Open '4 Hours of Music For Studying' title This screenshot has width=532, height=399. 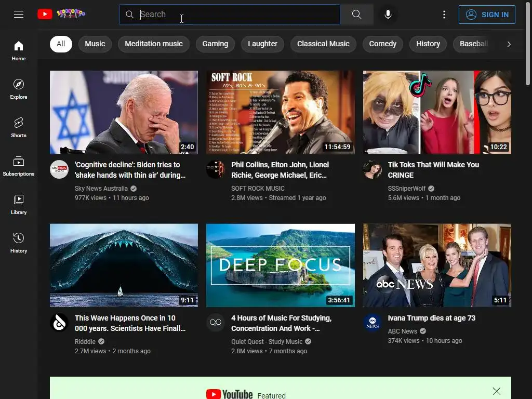tap(281, 323)
